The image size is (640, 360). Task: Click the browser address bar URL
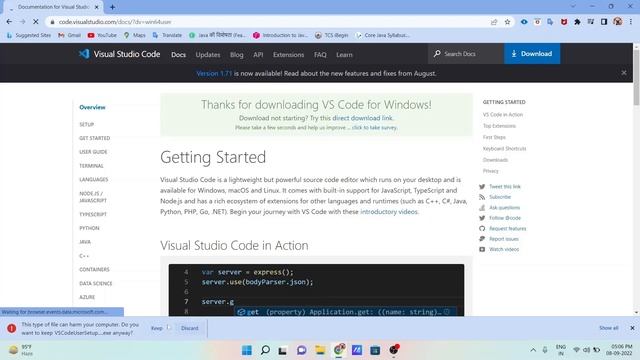click(x=115, y=22)
